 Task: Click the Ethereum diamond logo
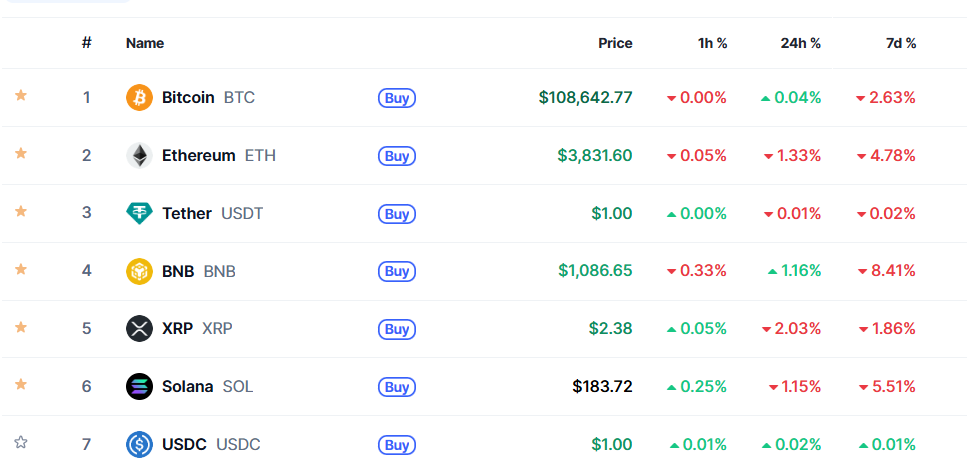(x=139, y=155)
